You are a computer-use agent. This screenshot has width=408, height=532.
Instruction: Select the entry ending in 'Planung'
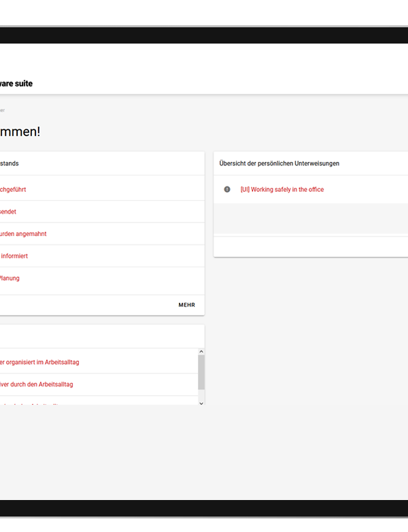(x=10, y=278)
